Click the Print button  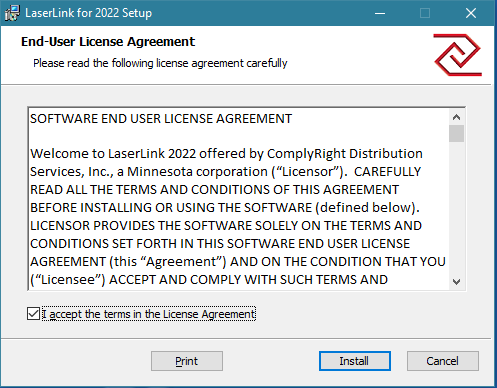[x=187, y=361]
